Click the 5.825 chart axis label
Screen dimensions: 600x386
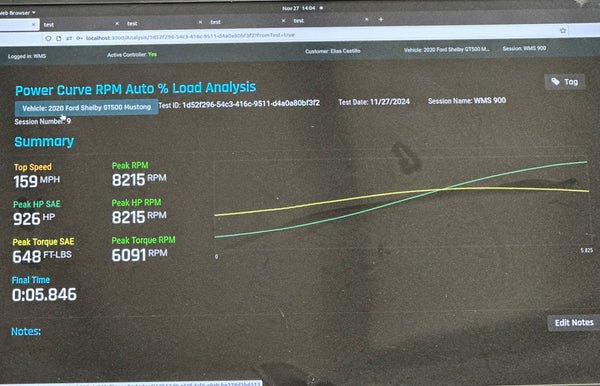click(587, 250)
